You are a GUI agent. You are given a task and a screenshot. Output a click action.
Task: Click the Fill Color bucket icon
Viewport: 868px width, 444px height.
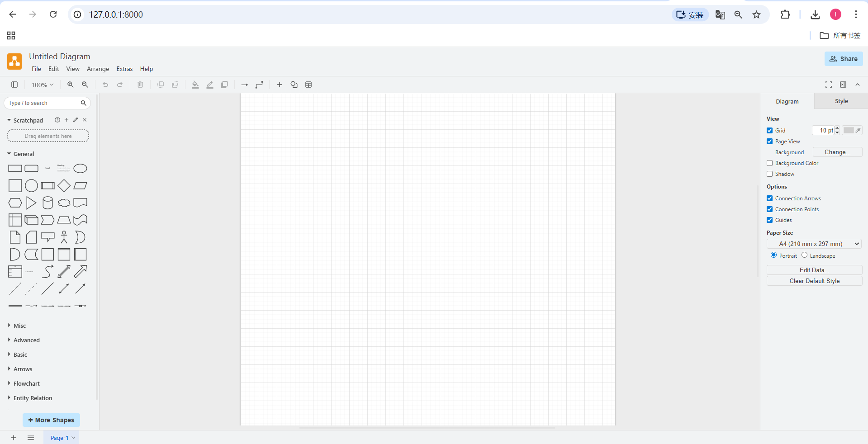pos(195,85)
